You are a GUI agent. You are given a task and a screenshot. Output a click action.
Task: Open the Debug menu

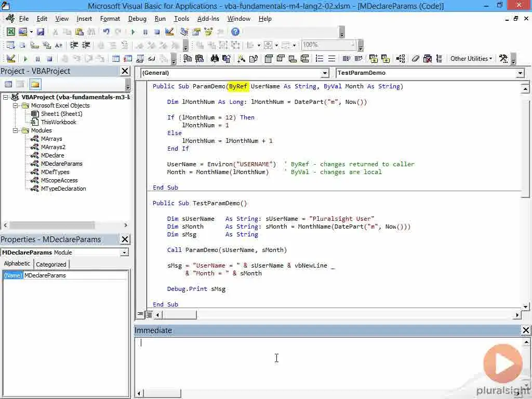click(x=137, y=19)
